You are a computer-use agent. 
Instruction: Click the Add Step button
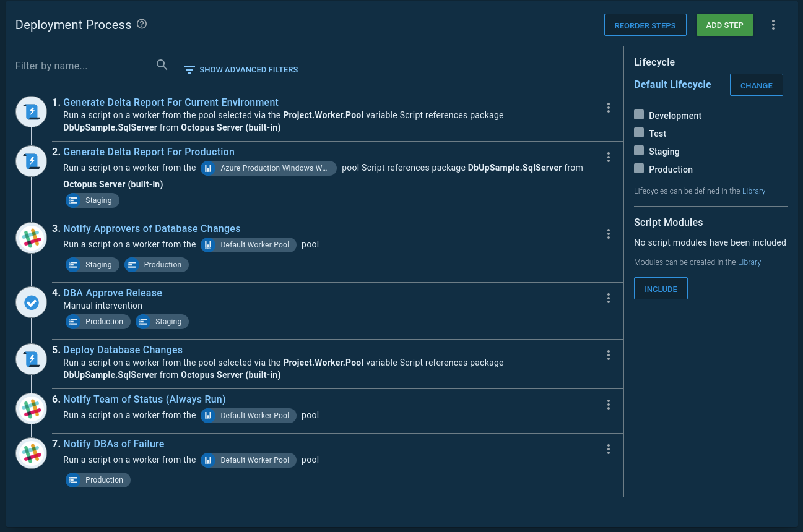pyautogui.click(x=724, y=25)
